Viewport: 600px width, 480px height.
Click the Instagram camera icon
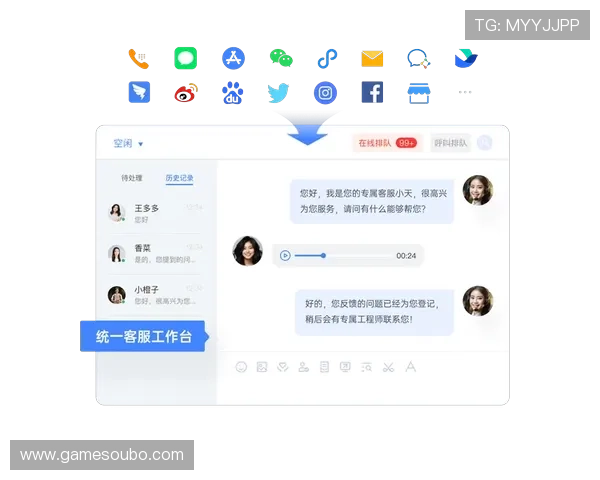pos(325,93)
